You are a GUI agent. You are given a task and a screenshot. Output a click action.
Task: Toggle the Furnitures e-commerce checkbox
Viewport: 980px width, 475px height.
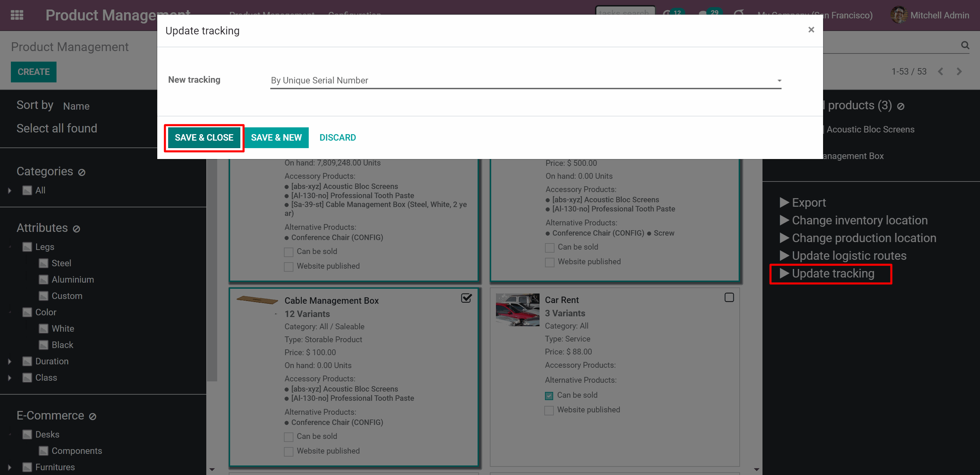pyautogui.click(x=27, y=468)
